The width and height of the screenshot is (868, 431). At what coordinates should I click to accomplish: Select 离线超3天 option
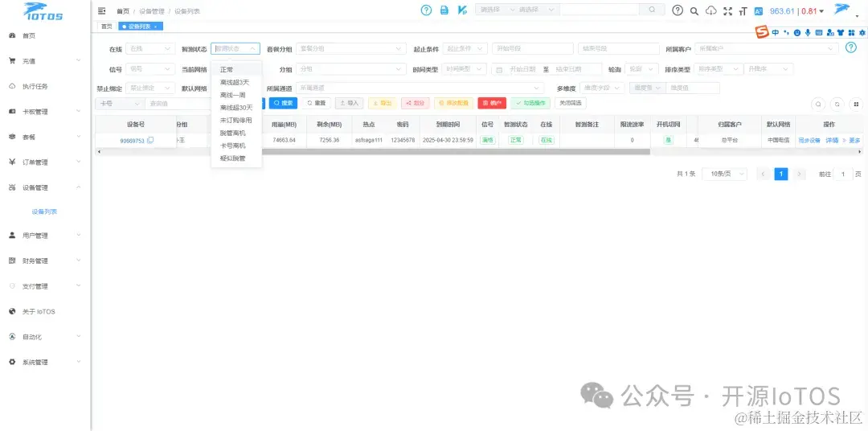point(236,83)
